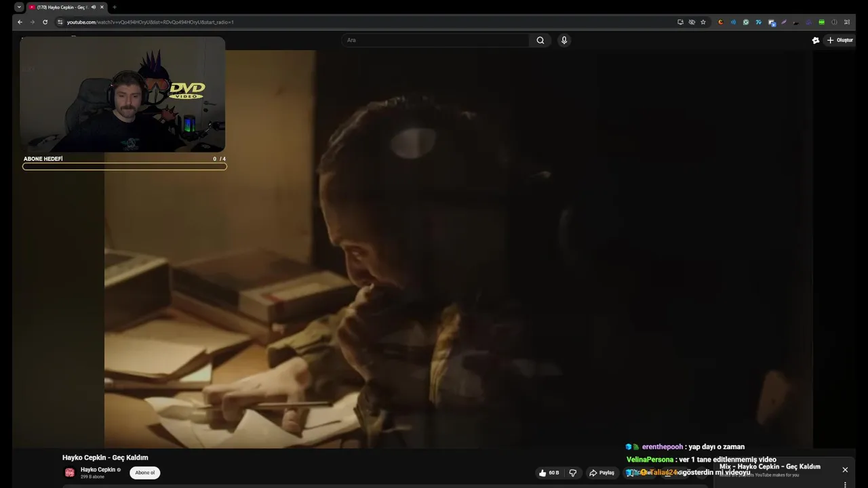Click the crossed-out eye tracking icon
This screenshot has height=488, width=868.
(692, 22)
